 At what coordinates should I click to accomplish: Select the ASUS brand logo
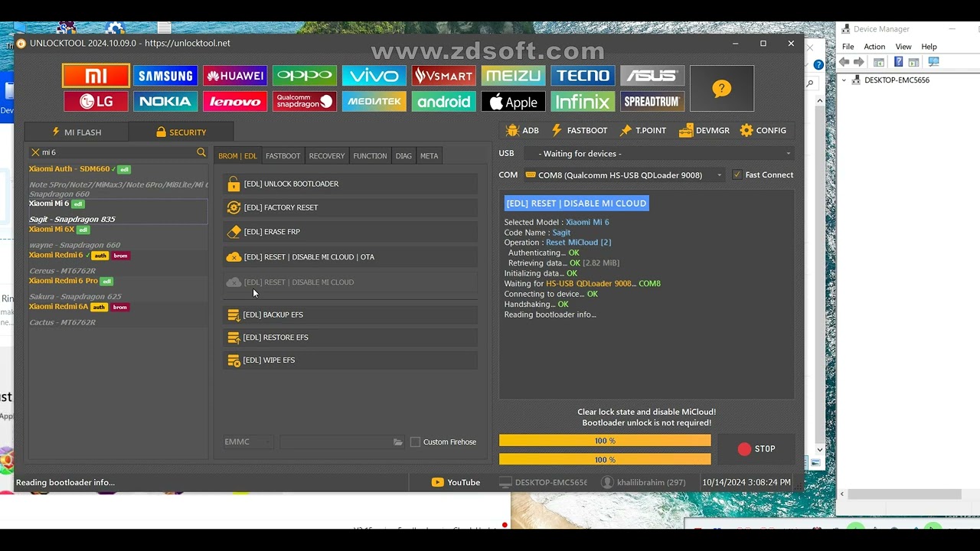point(652,76)
